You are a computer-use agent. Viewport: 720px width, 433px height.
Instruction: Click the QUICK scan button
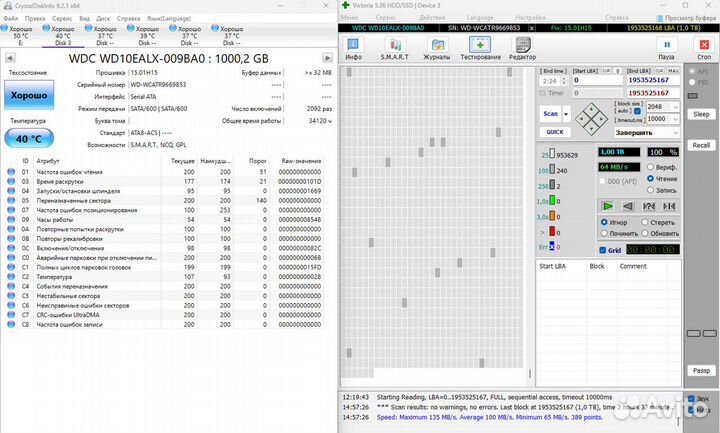click(554, 132)
